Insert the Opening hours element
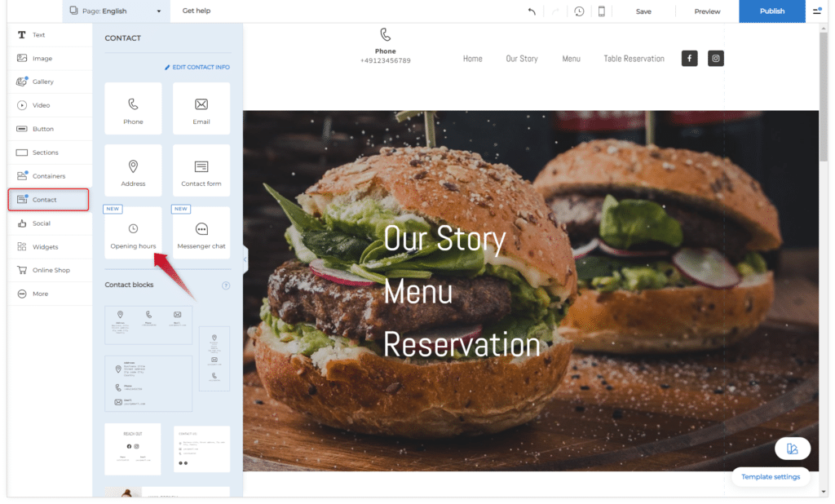Viewport: 835px width, 504px height. (133, 233)
